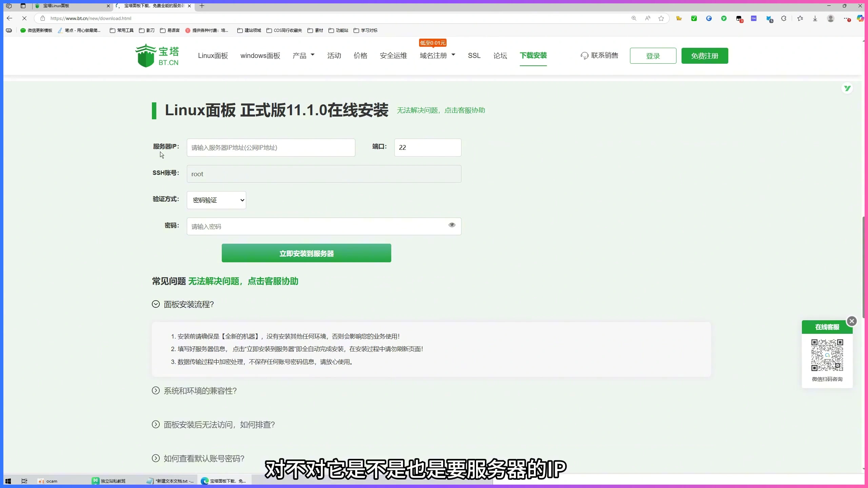Open Task View in taskbar

coord(24,481)
